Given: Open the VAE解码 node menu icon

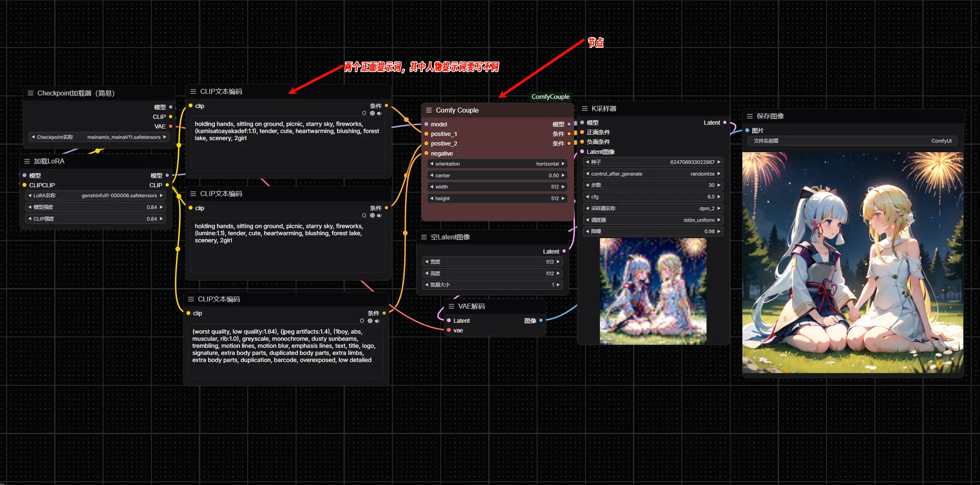Looking at the screenshot, I should [x=451, y=307].
